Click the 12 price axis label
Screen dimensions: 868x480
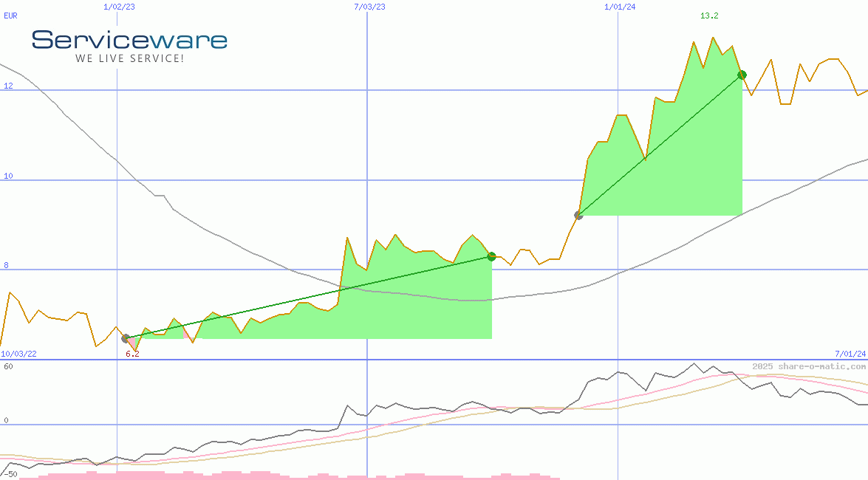pyautogui.click(x=8, y=86)
